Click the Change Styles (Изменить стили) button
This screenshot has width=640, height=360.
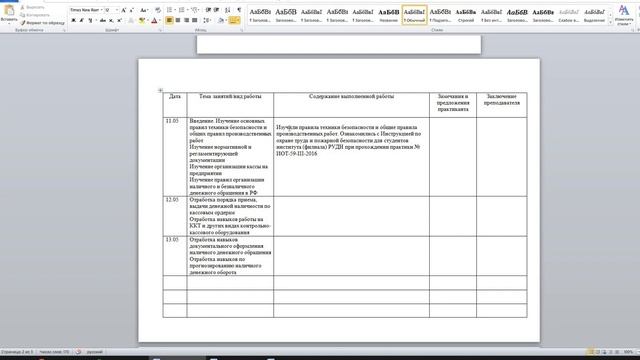pyautogui.click(x=624, y=15)
